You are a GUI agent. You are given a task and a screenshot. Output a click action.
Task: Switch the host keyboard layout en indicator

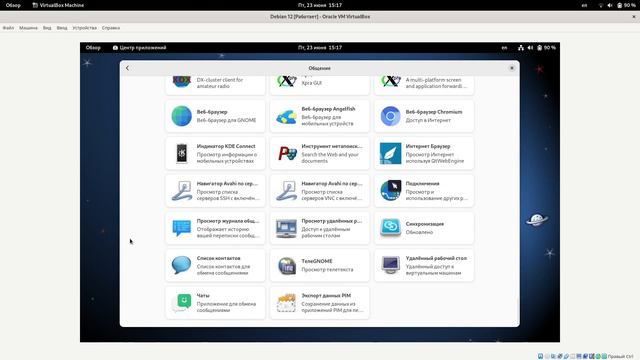[x=584, y=5]
